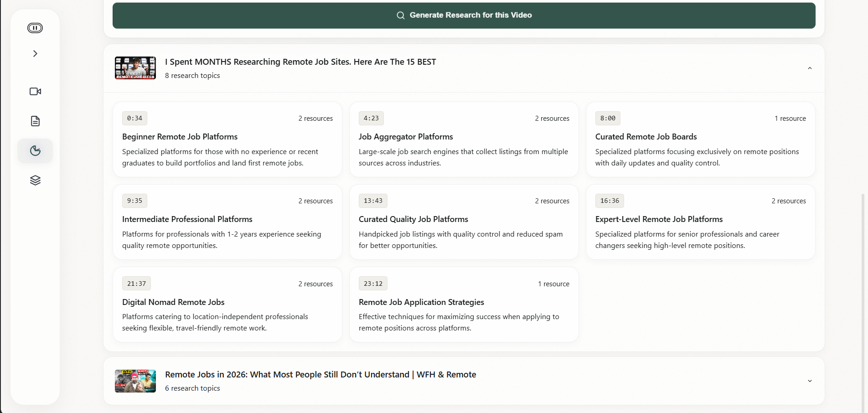Click thumbnail of Remote Jobs in 2026 video
Screen dimensions: 868x413
(x=135, y=381)
